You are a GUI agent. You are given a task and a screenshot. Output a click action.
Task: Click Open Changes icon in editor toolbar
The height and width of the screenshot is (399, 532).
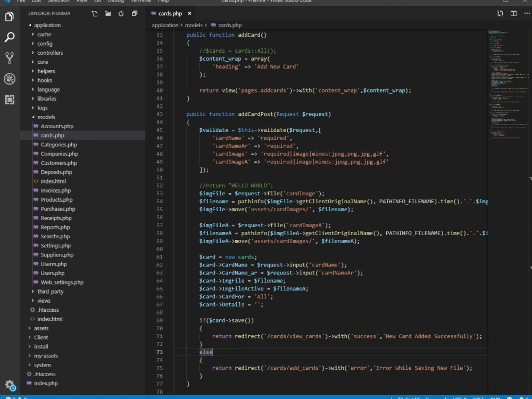500,13
